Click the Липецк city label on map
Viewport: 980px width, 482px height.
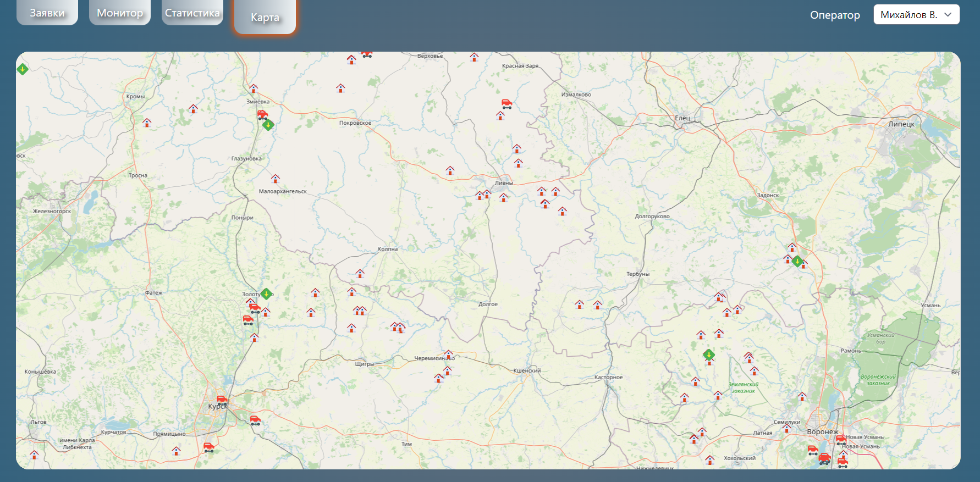tap(901, 124)
